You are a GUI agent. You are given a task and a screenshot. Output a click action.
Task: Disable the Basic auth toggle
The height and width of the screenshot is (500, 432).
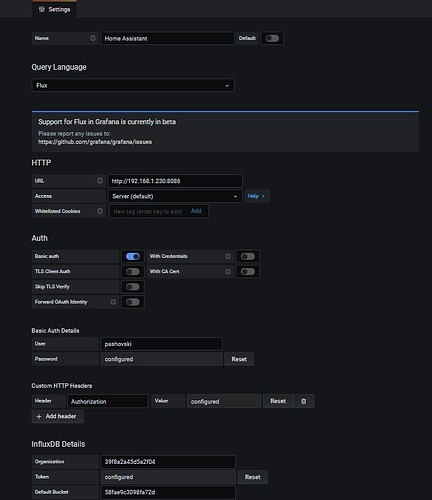point(133,256)
